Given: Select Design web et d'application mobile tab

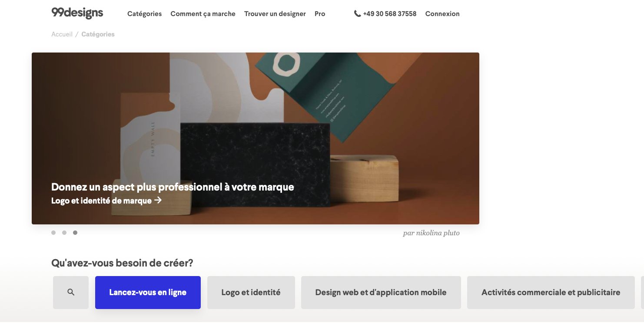Looking at the screenshot, I should (x=381, y=293).
